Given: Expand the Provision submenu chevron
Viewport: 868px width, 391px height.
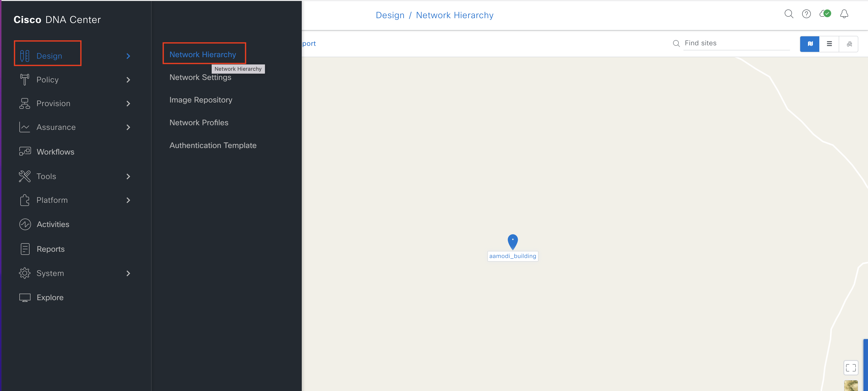Looking at the screenshot, I should click(x=128, y=103).
